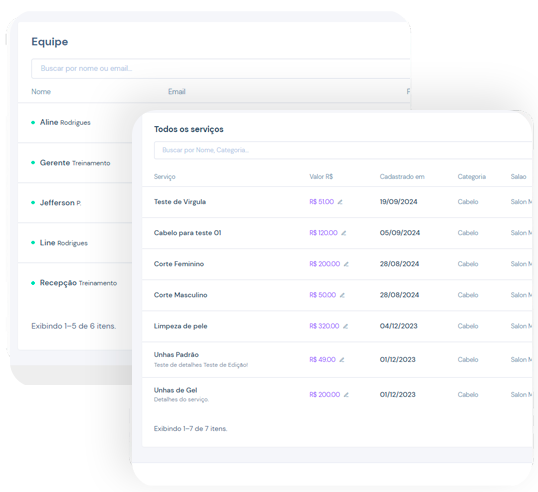The height and width of the screenshot is (492, 538).
Task: Sort by Cadastrado em column header
Action: tap(402, 177)
